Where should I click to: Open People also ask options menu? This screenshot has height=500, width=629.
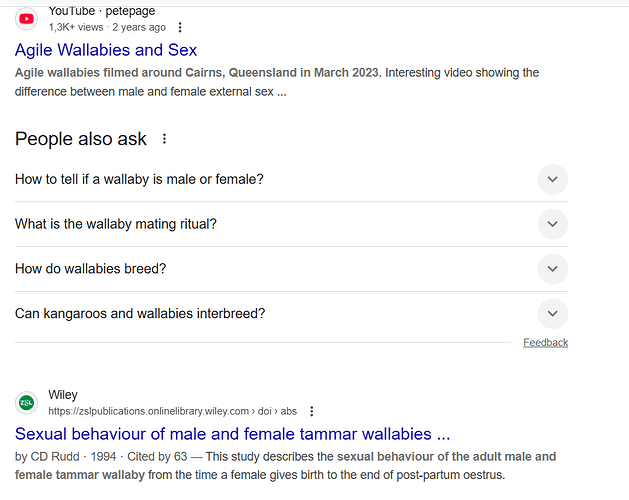(x=165, y=139)
